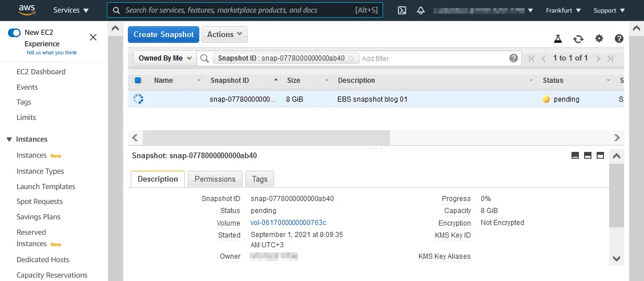Check the select-all snapshots checkbox
The image size is (644, 281).
coord(138,81)
